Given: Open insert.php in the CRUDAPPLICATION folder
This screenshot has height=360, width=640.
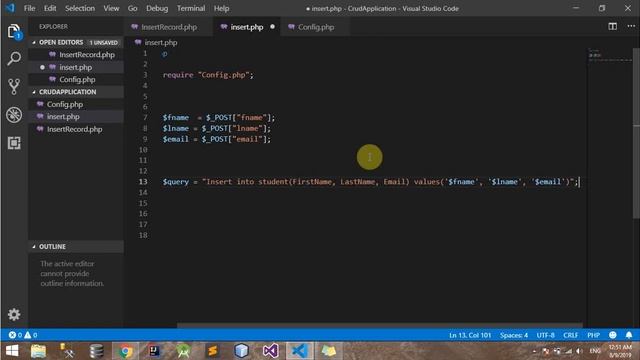Looking at the screenshot, I should pos(76,116).
